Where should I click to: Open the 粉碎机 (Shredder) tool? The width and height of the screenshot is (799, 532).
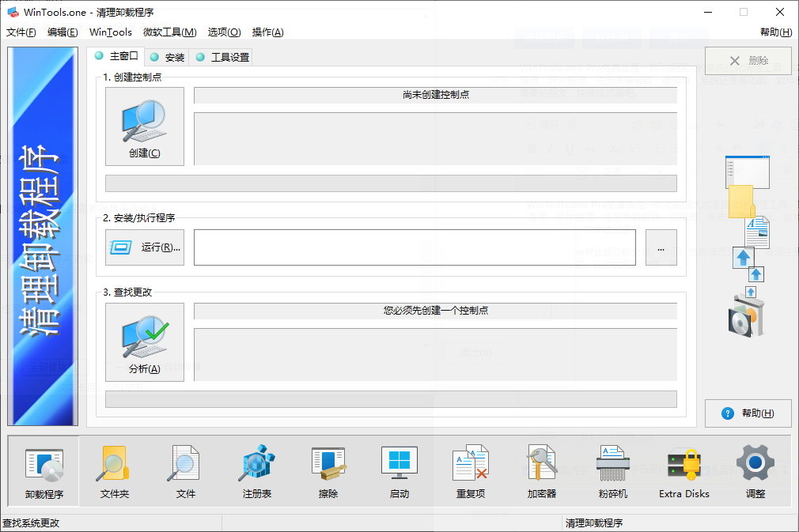pos(612,470)
